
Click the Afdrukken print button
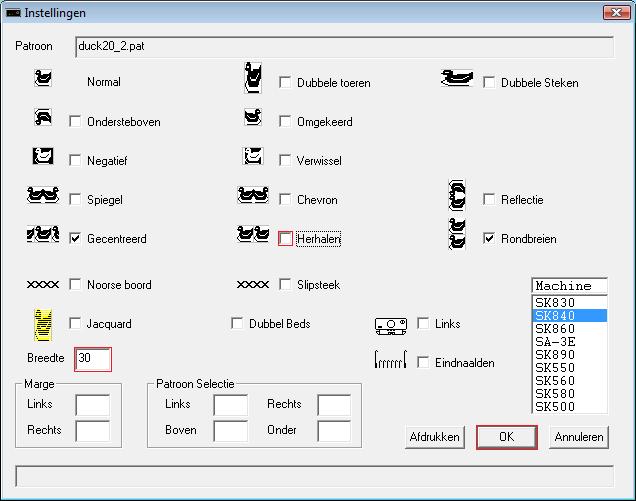coord(435,437)
